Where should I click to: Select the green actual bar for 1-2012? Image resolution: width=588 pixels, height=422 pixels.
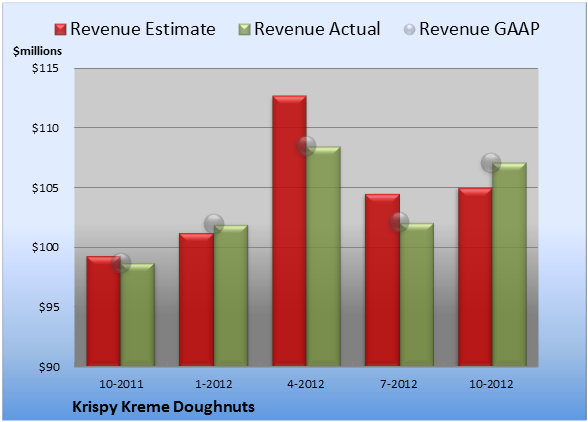231,296
